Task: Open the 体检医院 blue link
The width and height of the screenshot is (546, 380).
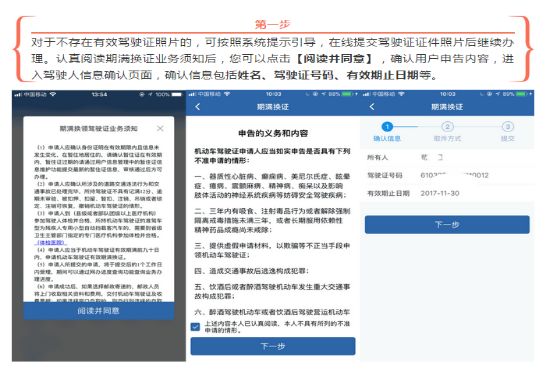Action: 50,242
